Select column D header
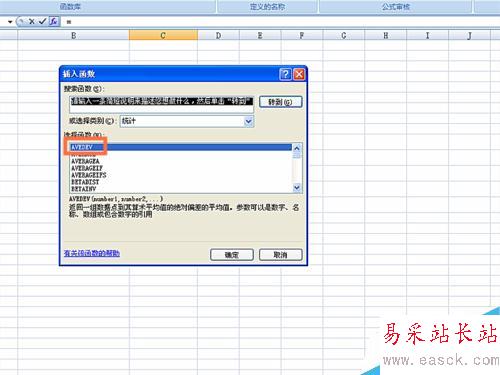This screenshot has width=500, height=375. (218, 35)
